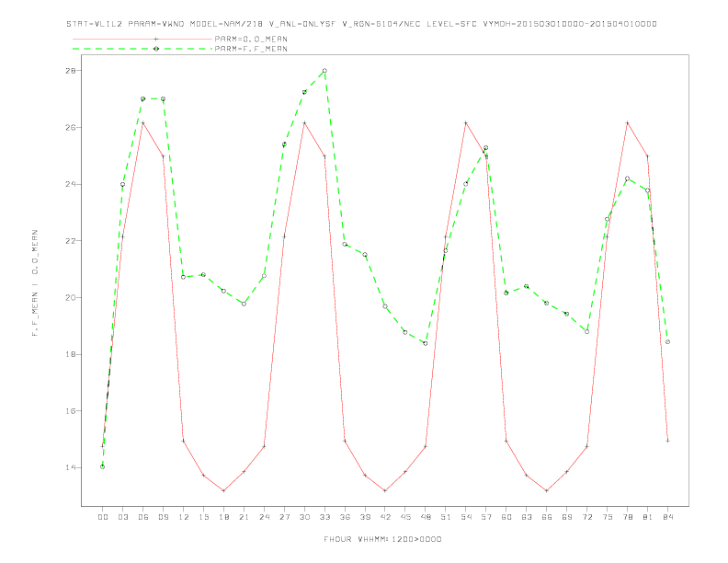Click the red observed minimum point at hour 66
The image size is (728, 563).
pos(547,490)
